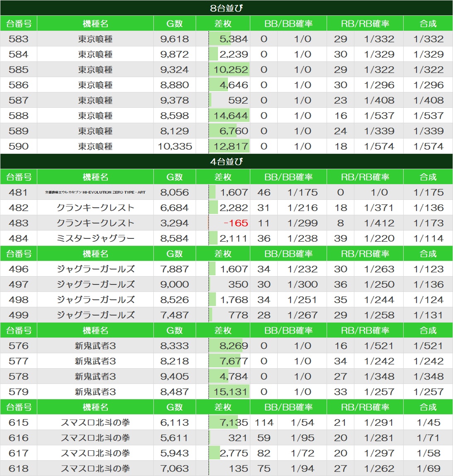Click the 1/69 combined rate

point(429,469)
